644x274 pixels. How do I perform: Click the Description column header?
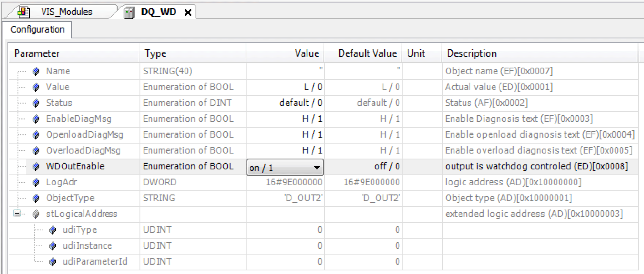click(x=540, y=53)
